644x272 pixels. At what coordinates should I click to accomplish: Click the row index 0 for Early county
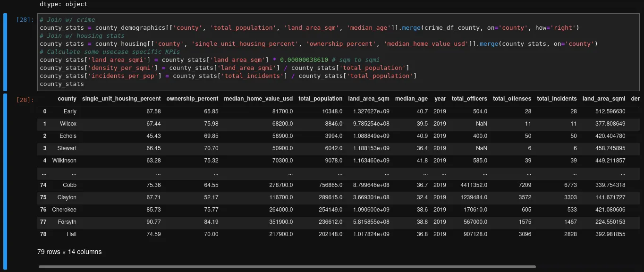pos(44,111)
